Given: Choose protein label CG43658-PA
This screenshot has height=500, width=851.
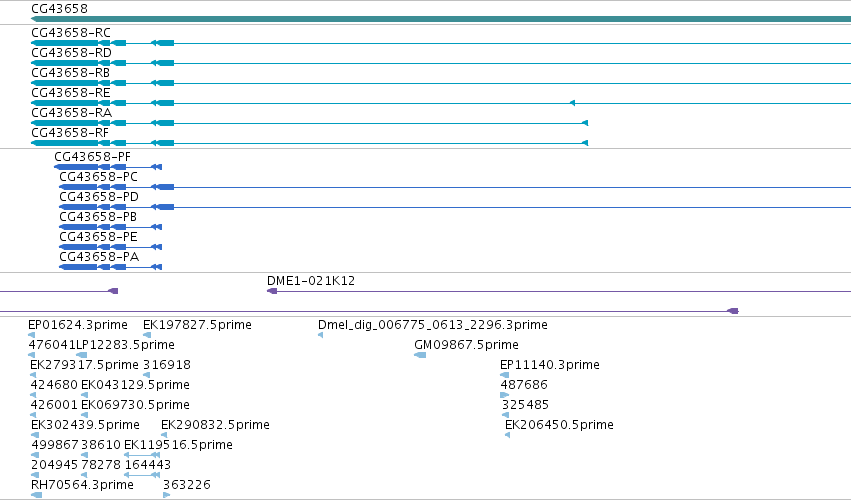Looking at the screenshot, I should point(99,257).
